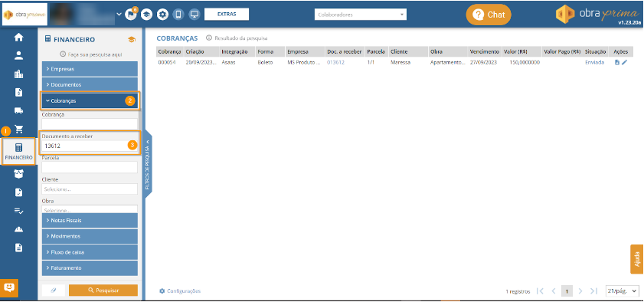Click the Obra Prima logo at top left
Viewport: 644px width, 302px height.
point(25,15)
